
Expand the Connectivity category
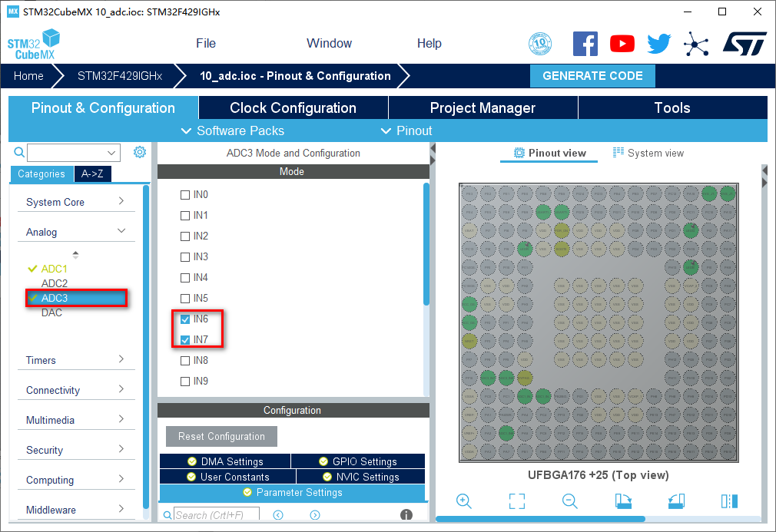coord(75,390)
